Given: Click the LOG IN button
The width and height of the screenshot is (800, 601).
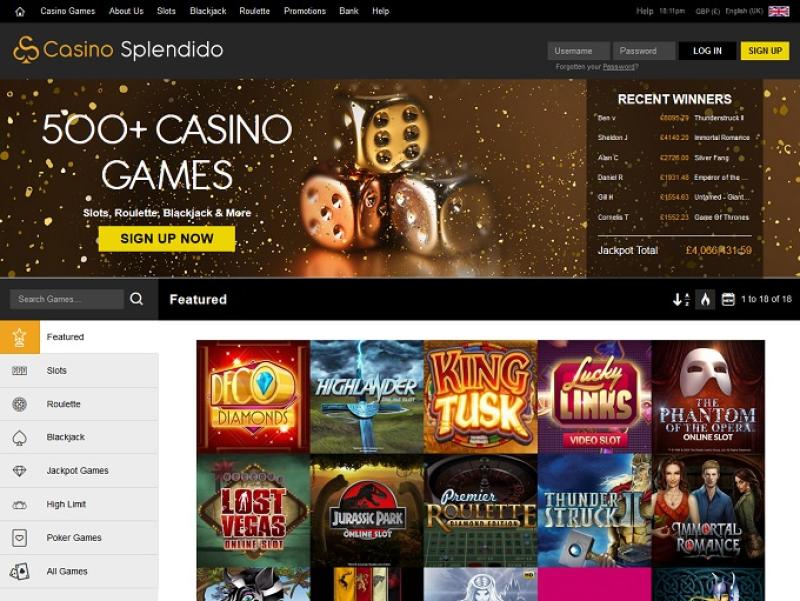Looking at the screenshot, I should 707,51.
